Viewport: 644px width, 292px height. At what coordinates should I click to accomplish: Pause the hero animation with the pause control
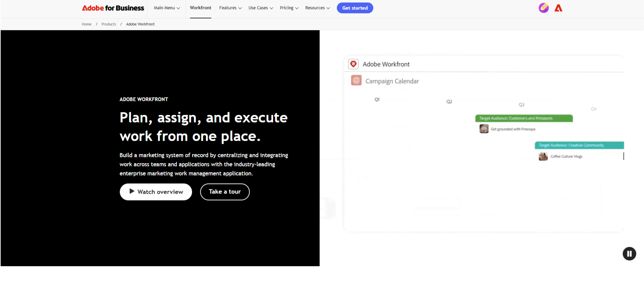tap(629, 254)
